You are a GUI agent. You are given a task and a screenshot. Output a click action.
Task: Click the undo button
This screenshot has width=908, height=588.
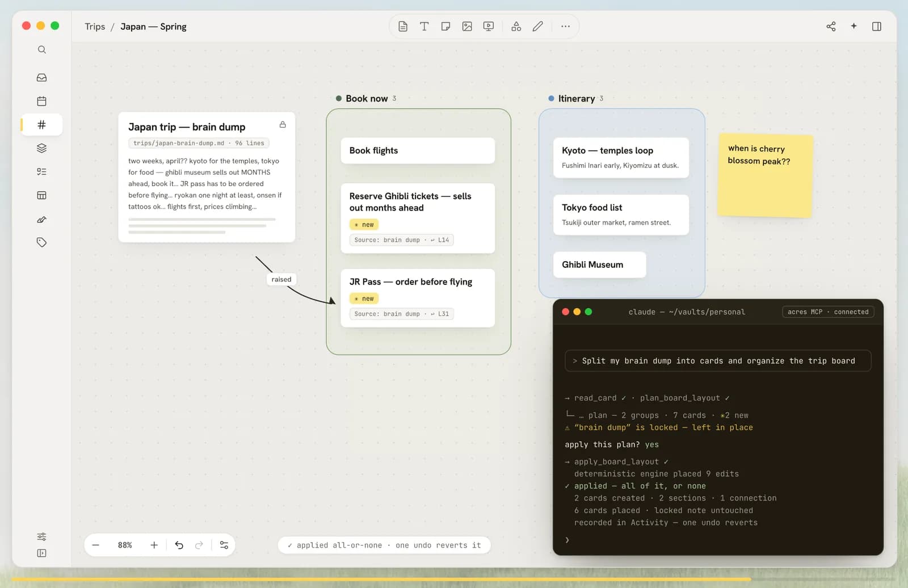179,545
